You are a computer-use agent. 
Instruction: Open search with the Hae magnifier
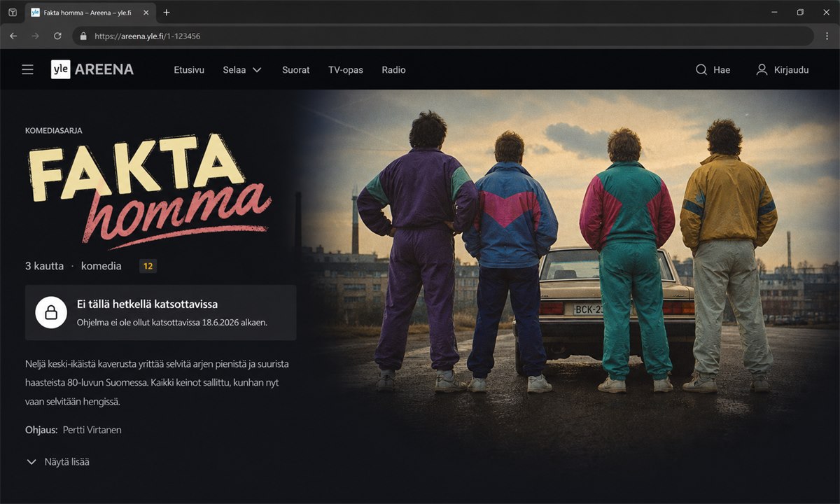(713, 70)
